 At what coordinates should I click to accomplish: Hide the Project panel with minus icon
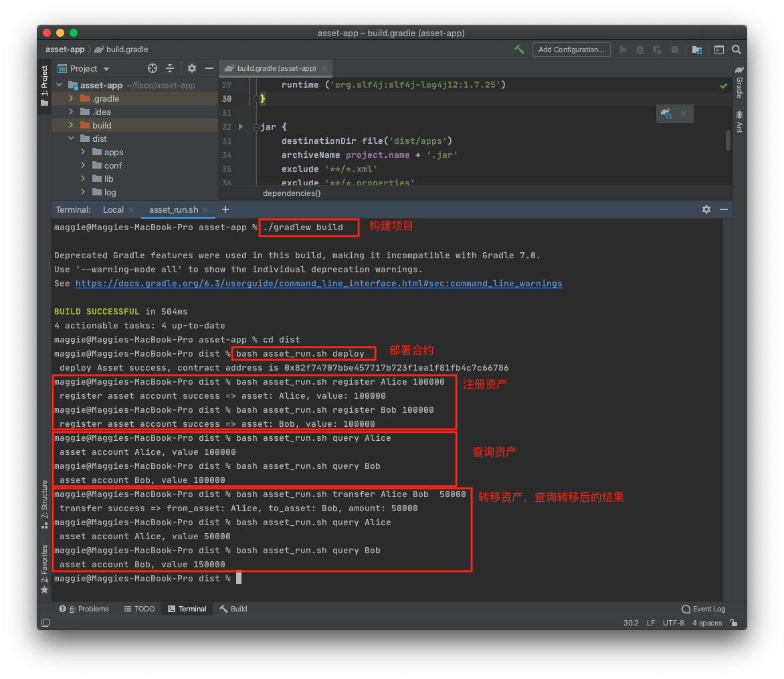coord(209,68)
